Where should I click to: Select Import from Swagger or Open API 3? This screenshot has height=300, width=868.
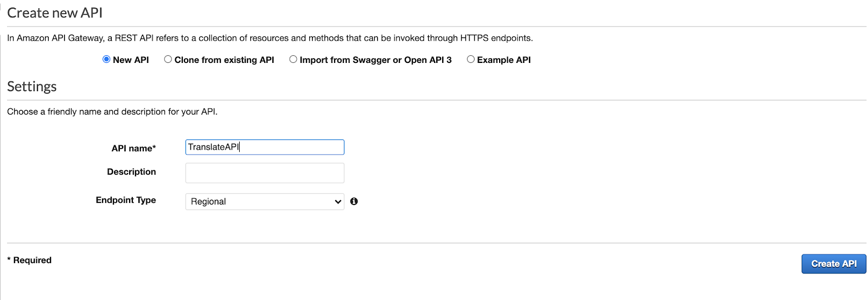[x=293, y=59]
